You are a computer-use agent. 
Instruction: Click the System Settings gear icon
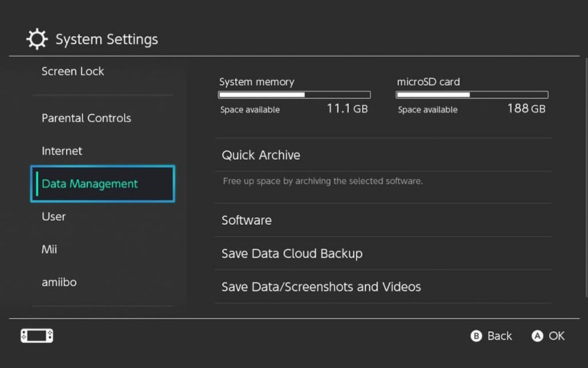click(x=37, y=39)
